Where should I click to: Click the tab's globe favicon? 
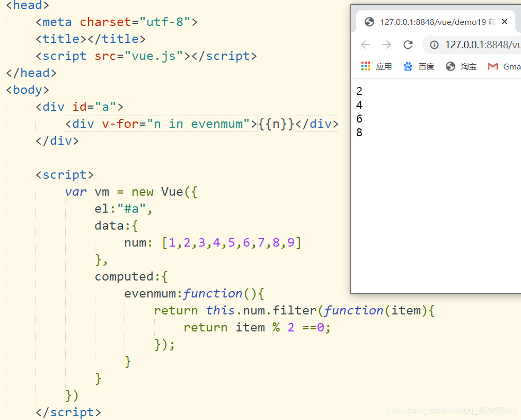(x=369, y=22)
